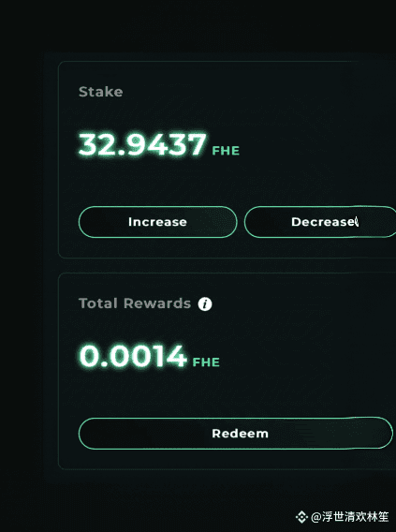The image size is (396, 532).
Task: Click the Binance logo in the watermark
Action: [301, 517]
